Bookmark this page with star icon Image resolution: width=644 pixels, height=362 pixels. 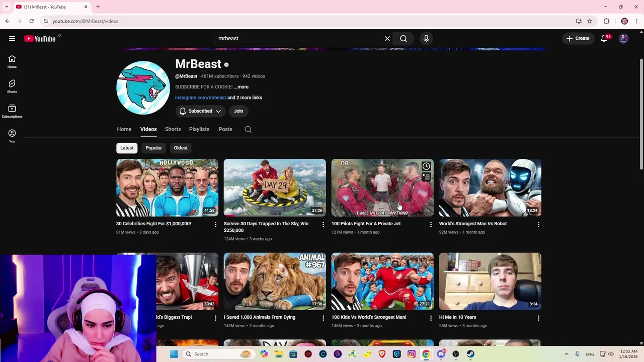click(x=590, y=21)
